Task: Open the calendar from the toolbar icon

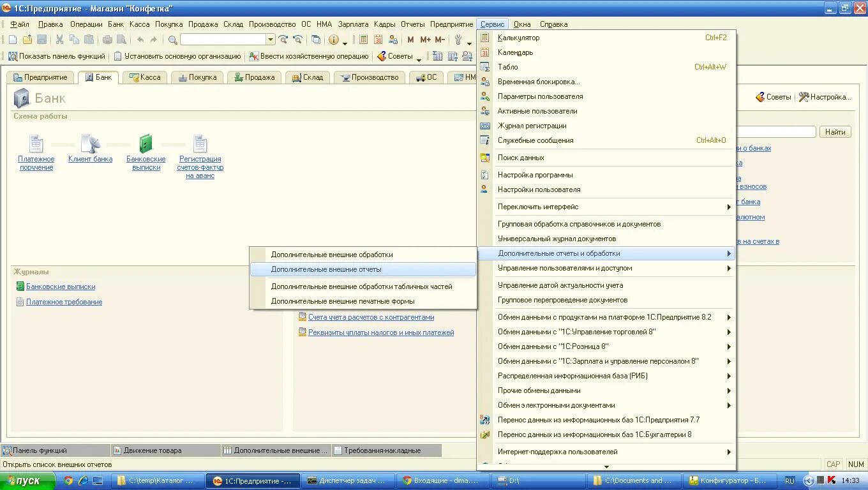Action: click(x=378, y=40)
